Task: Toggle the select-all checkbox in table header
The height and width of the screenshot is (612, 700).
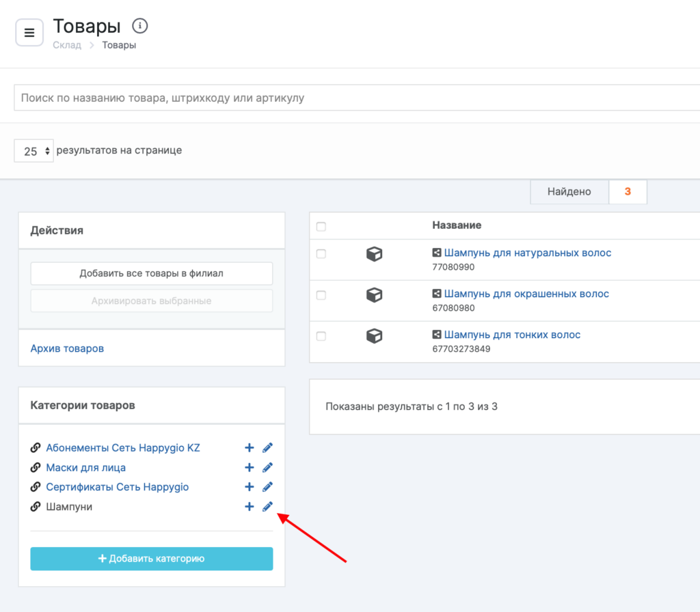Action: 321,226
